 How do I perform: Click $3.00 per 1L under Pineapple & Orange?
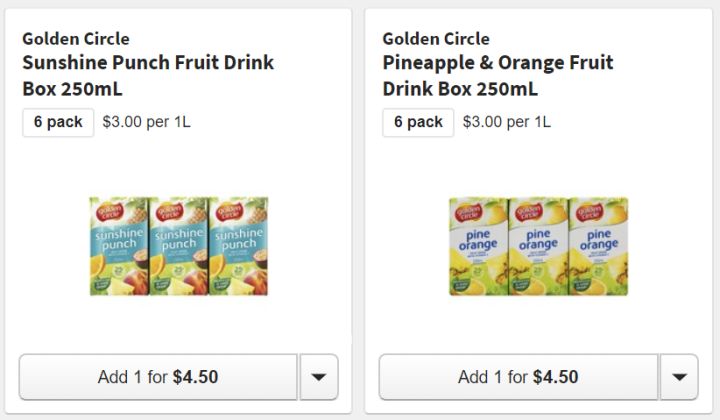click(506, 122)
